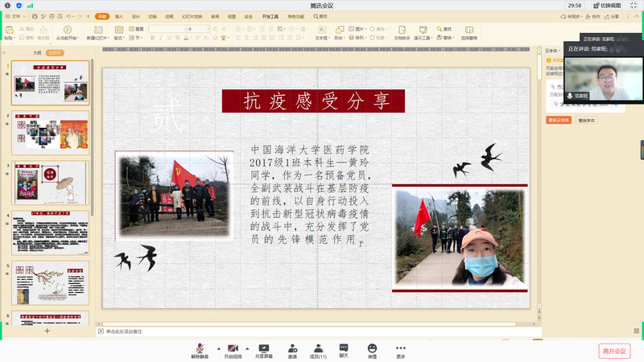This screenshot has width=644, height=362.
Task: Open the emoji reactions icon
Action: pos(372,348)
